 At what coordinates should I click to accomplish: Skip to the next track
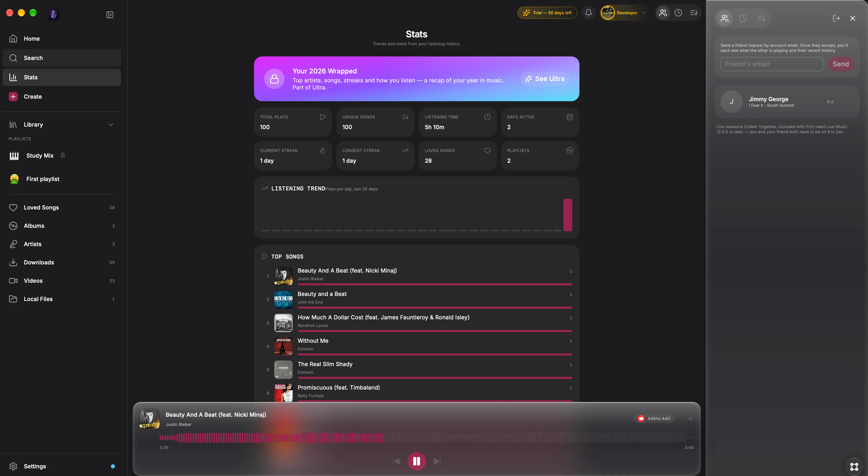pos(437,461)
